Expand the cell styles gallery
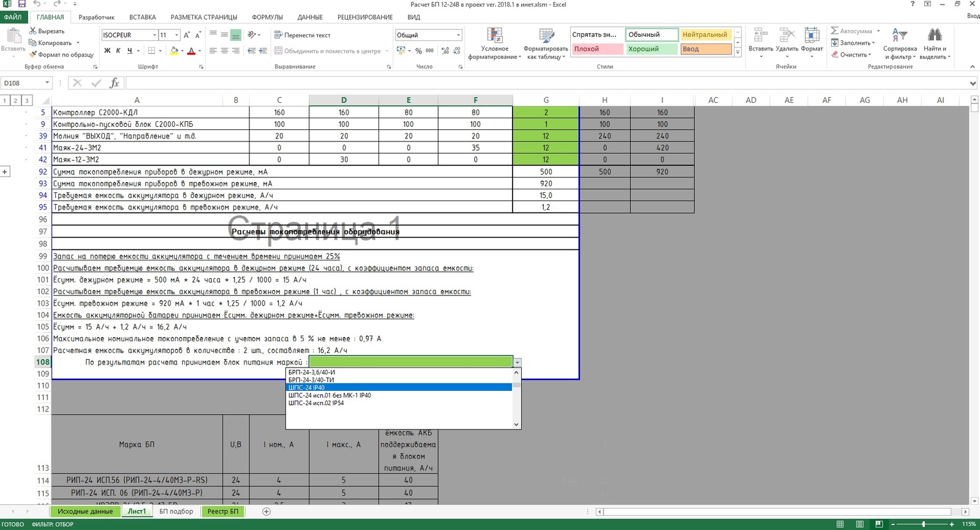 pyautogui.click(x=738, y=53)
